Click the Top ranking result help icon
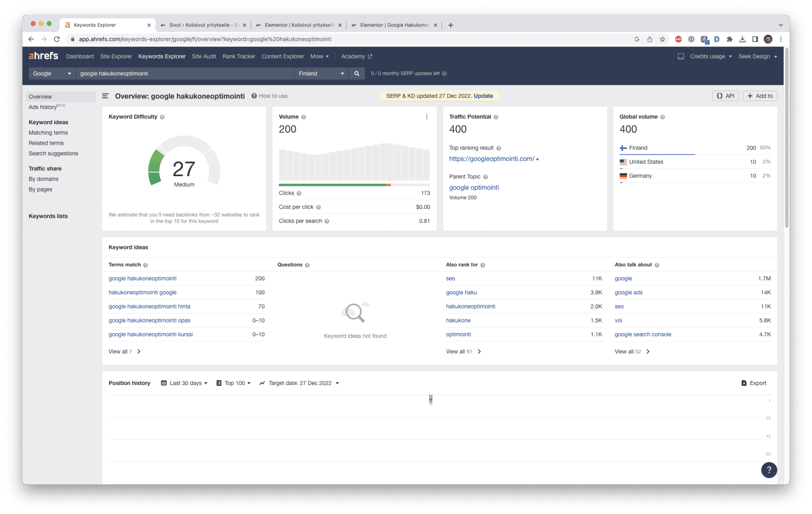Screen dimensions: 812x514 (499, 148)
